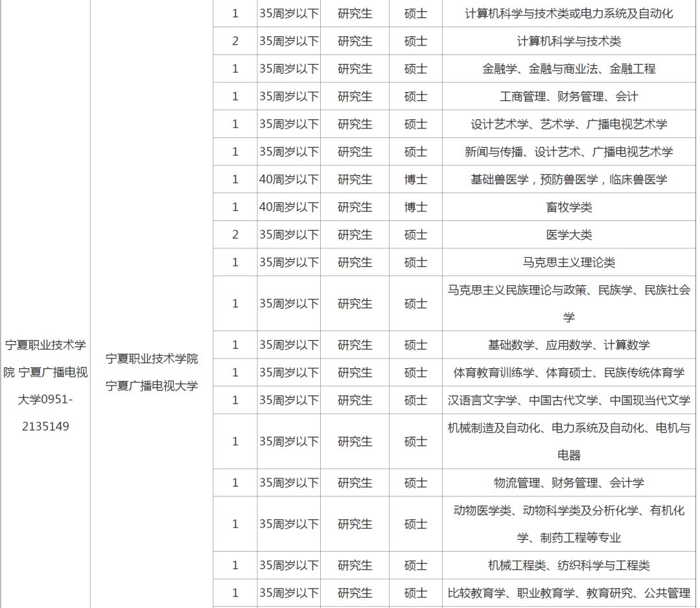
Task: Click the 新闻与传播、设计艺术 specialty cell
Action: click(569, 152)
